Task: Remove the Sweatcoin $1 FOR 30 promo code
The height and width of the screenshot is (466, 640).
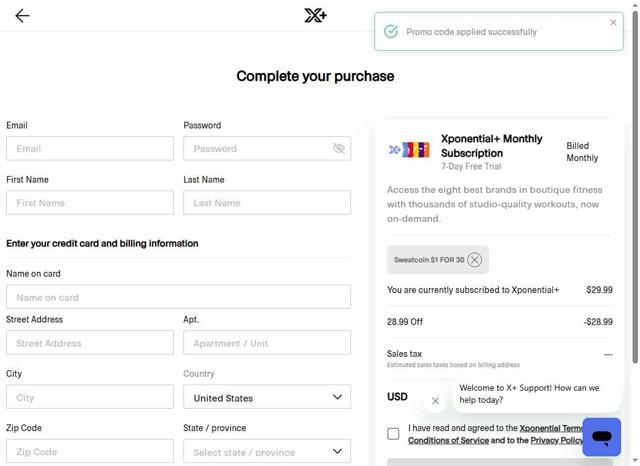Action: coord(474,260)
